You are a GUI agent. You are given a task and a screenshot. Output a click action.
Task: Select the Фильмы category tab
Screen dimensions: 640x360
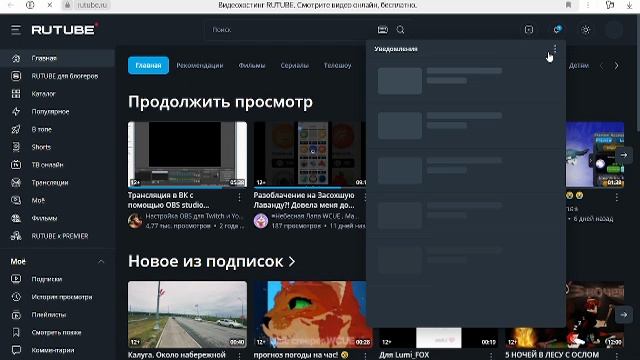click(x=252, y=65)
